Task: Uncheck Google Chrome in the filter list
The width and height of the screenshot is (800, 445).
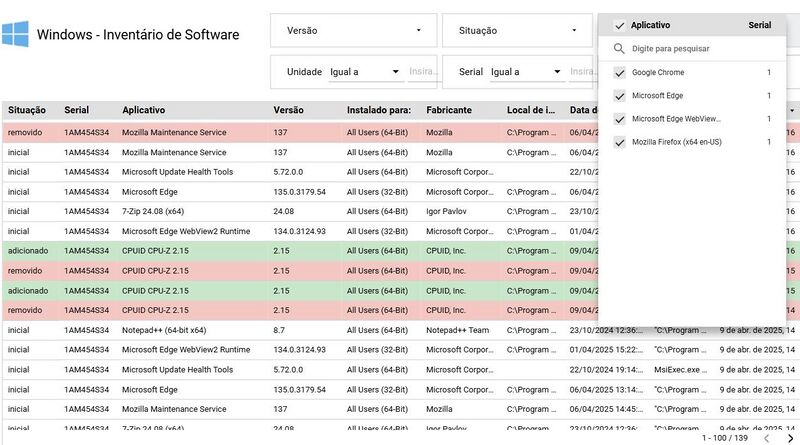Action: 620,72
